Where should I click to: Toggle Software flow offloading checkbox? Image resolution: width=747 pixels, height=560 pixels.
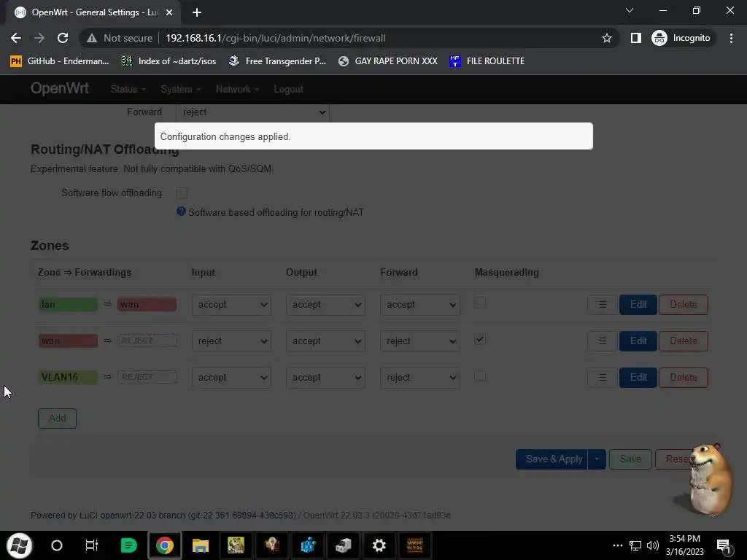(182, 192)
